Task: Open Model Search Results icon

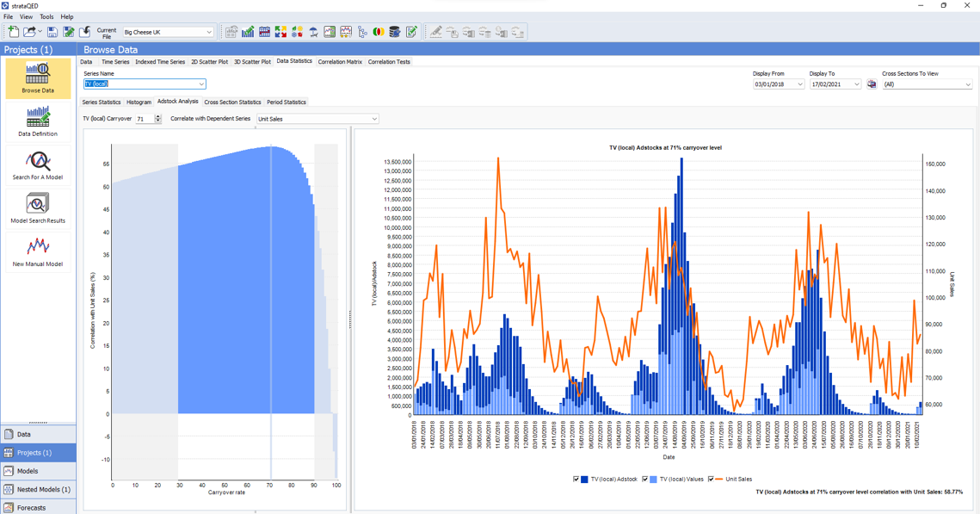Action: click(38, 209)
